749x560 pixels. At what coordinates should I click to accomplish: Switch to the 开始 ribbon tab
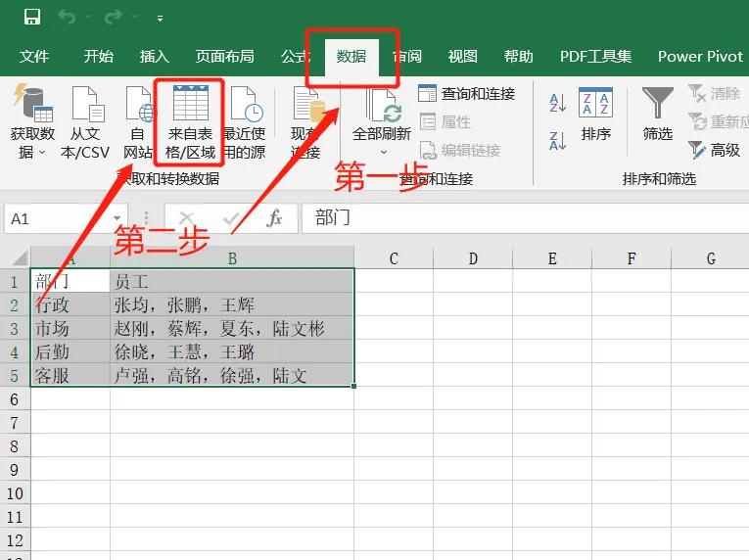pos(99,57)
